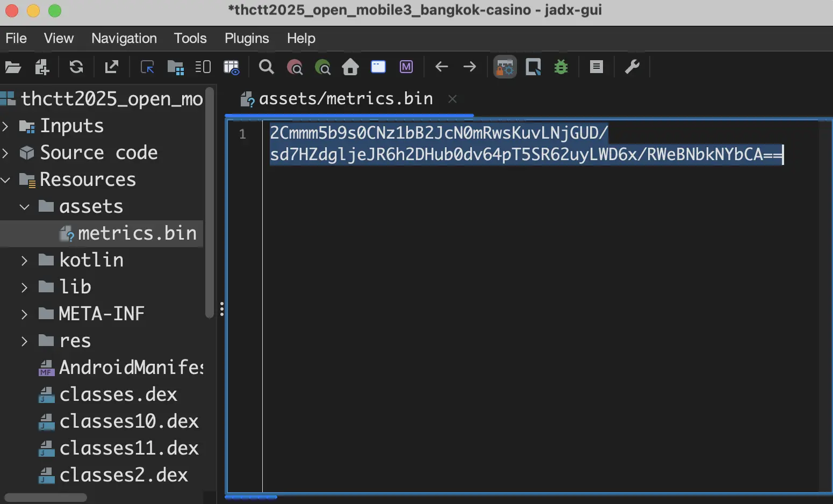Select classes2.dex in the tree
Screen dimensions: 833x504
[x=123, y=475]
